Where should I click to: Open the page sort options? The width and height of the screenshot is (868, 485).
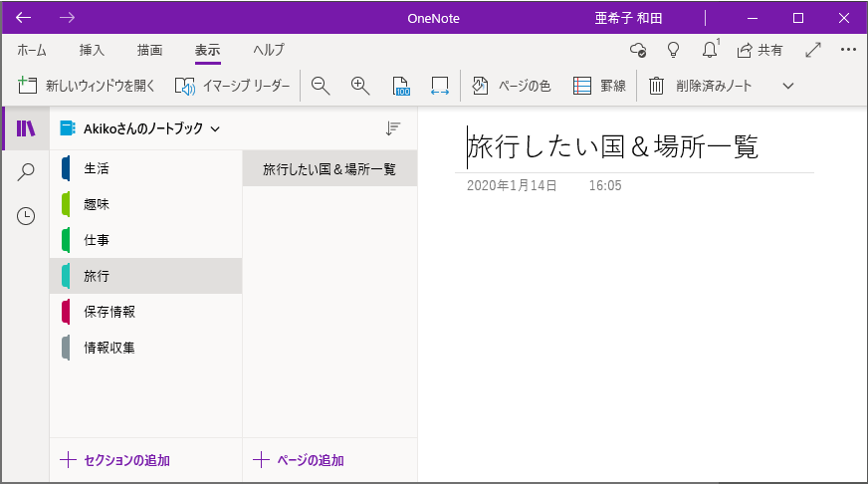(393, 128)
